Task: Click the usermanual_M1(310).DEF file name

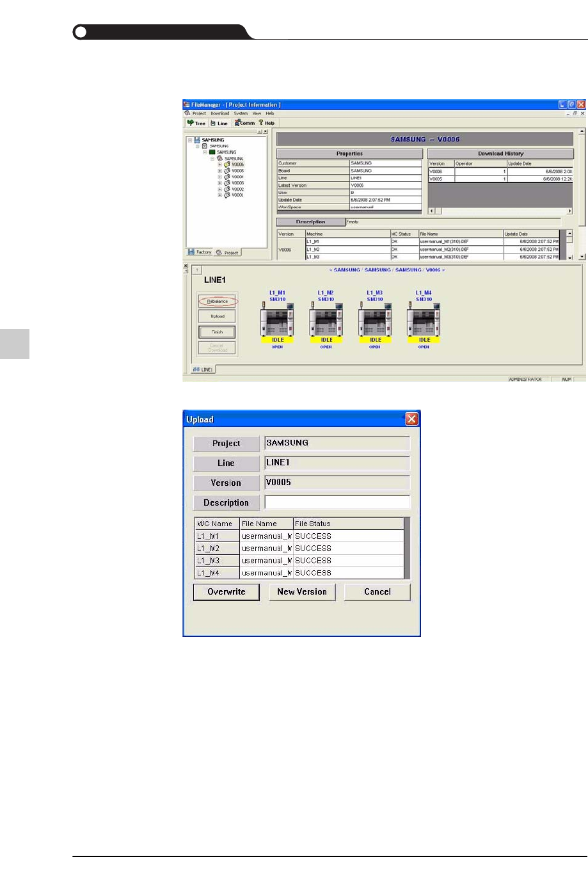Action: [x=444, y=241]
